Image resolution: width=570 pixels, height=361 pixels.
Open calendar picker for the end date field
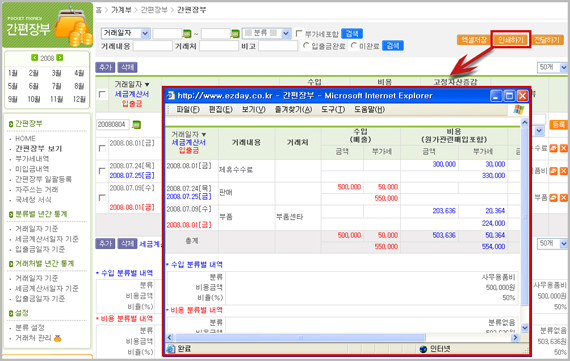pyautogui.click(x=235, y=34)
